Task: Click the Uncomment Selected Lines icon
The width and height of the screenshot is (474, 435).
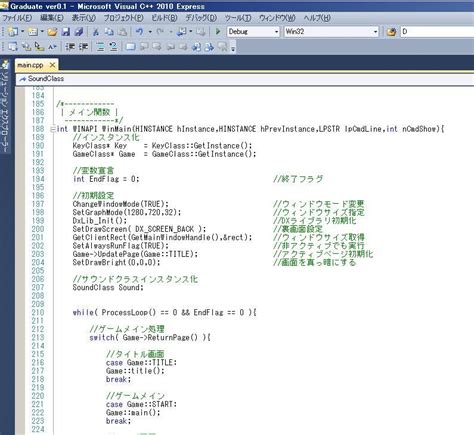Action: click(x=113, y=47)
